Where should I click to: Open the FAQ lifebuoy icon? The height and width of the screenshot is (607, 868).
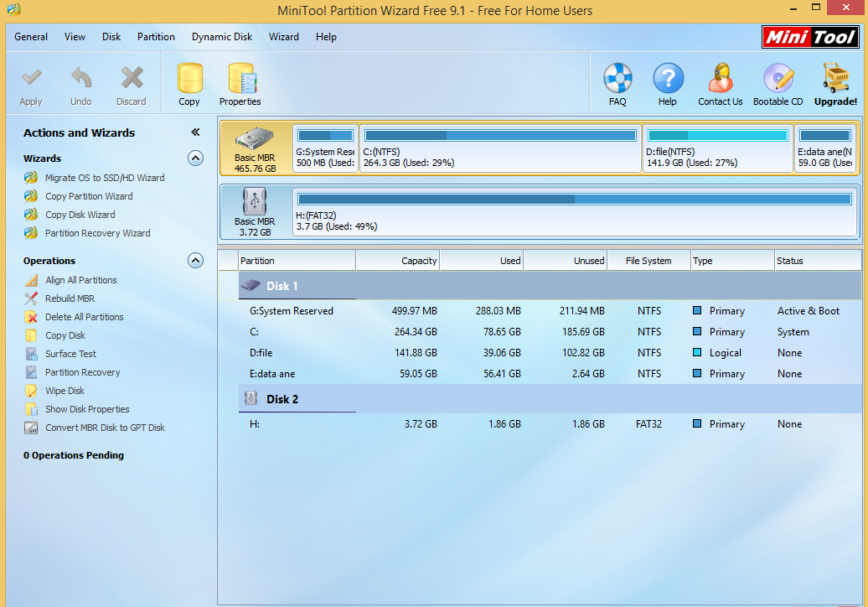pos(617,78)
